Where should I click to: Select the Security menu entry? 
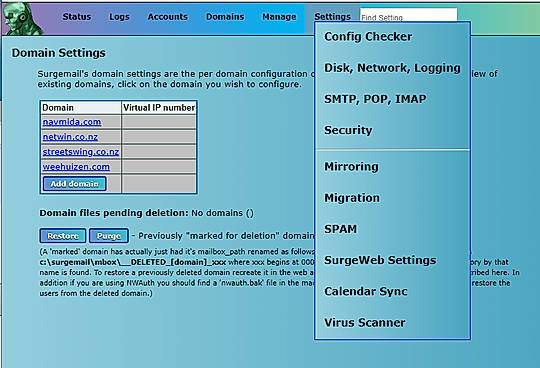348,130
